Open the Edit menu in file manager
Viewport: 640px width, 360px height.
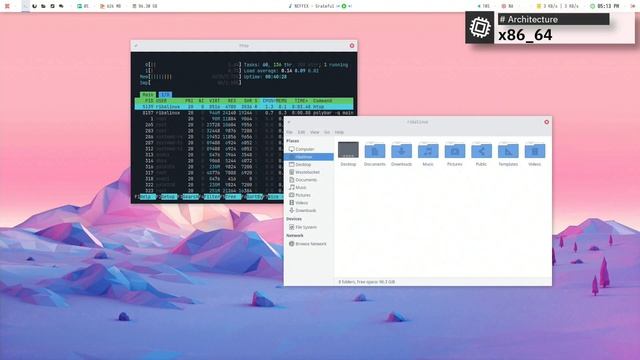click(x=301, y=132)
